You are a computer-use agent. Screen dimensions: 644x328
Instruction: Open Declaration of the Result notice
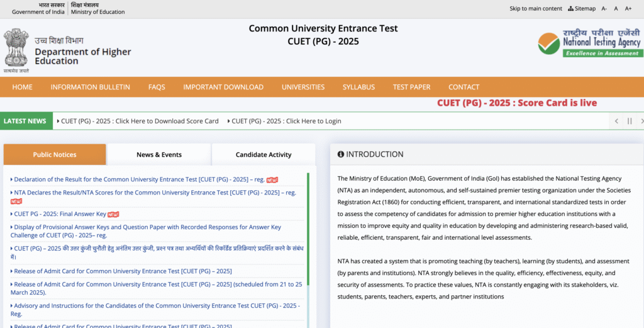[139, 179]
